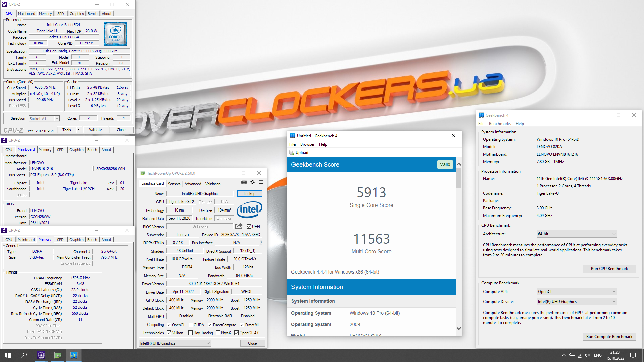Maximize the Untitled Geekbench 4 window
644x362 pixels.
coord(438,136)
